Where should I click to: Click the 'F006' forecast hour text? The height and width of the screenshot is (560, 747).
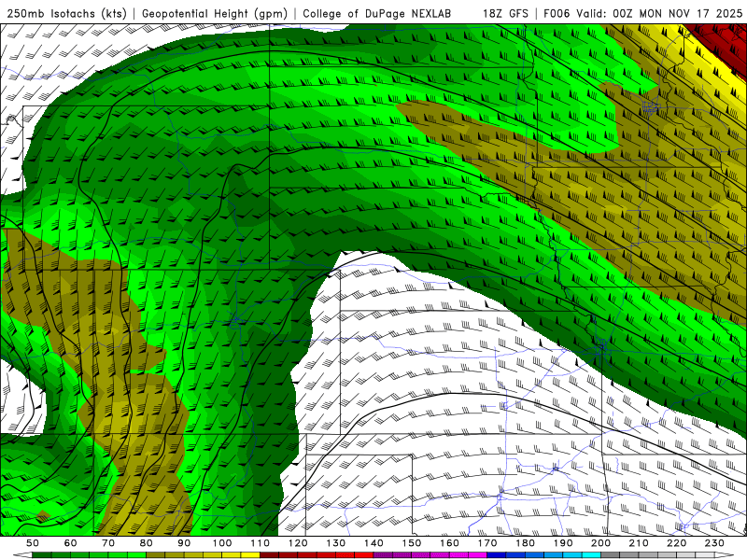557,14
